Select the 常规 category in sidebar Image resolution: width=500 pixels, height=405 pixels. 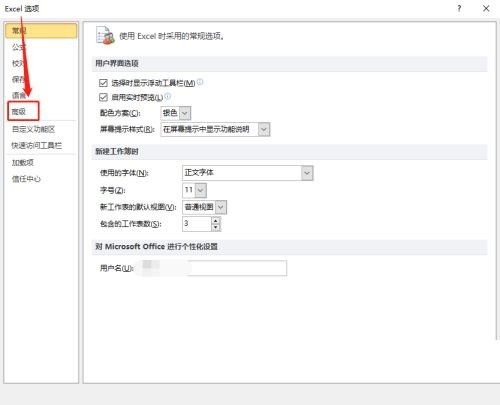(x=41, y=31)
